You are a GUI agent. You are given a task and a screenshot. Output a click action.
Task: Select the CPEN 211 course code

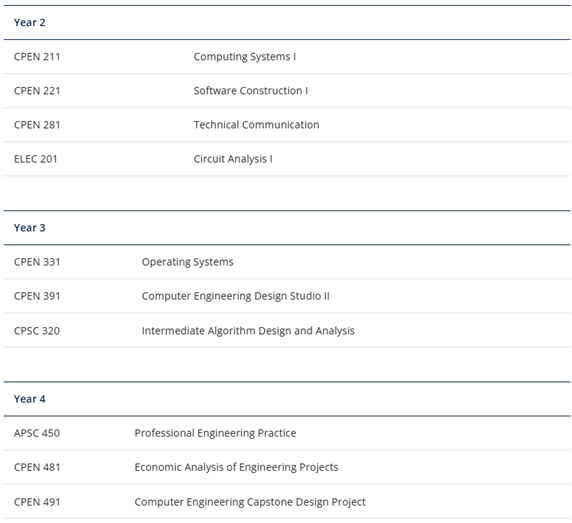tap(37, 57)
